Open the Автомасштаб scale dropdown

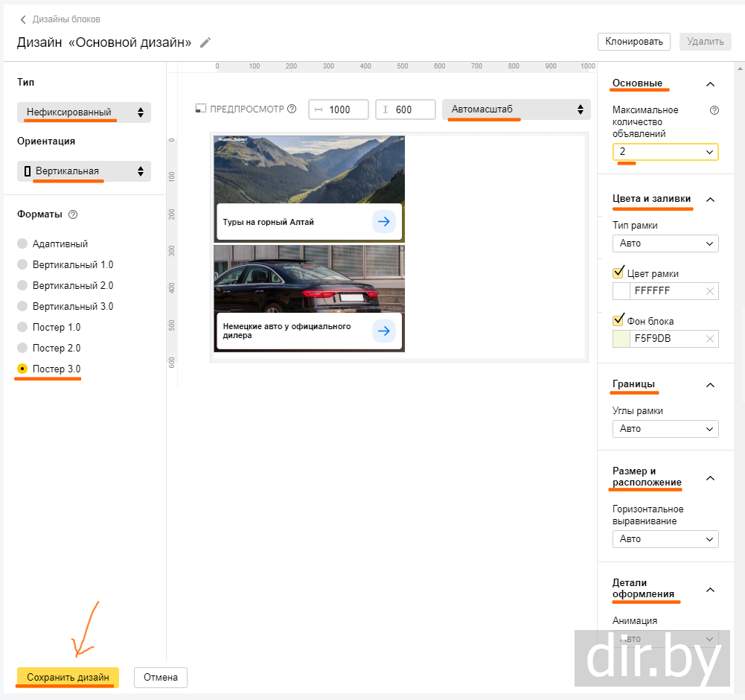click(x=516, y=109)
